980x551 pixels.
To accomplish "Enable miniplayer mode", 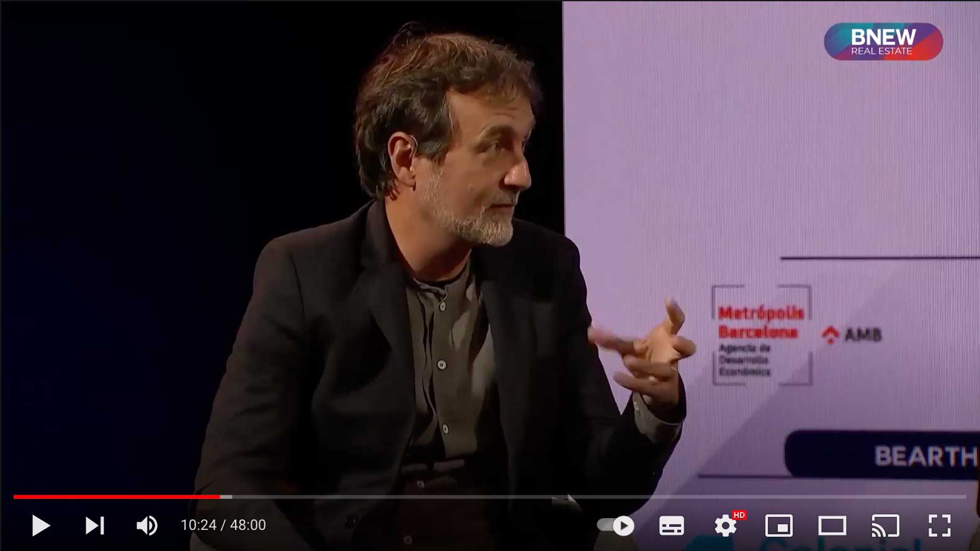I will tap(779, 526).
